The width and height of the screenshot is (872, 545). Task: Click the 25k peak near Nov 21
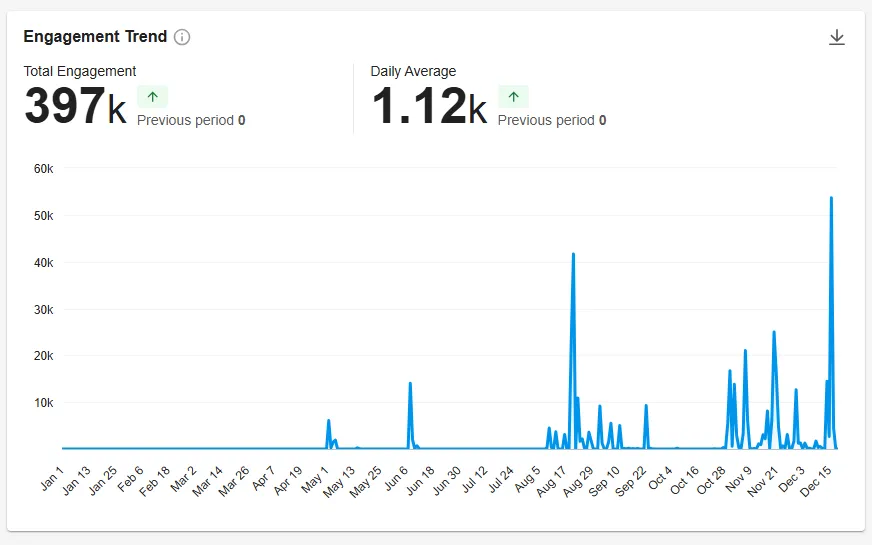pos(774,332)
